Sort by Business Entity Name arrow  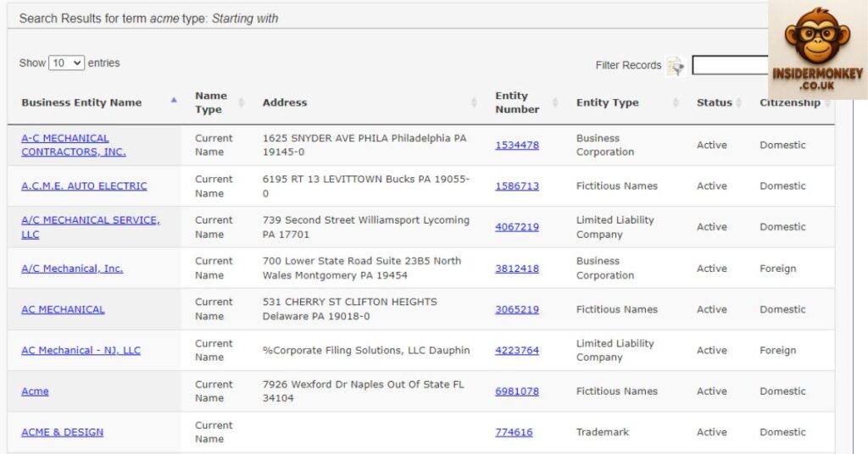pyautogui.click(x=174, y=100)
